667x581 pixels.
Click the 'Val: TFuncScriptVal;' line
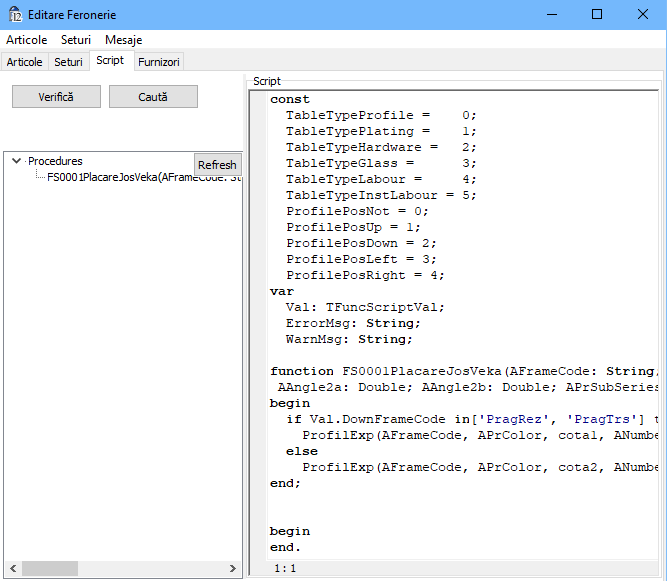365,307
